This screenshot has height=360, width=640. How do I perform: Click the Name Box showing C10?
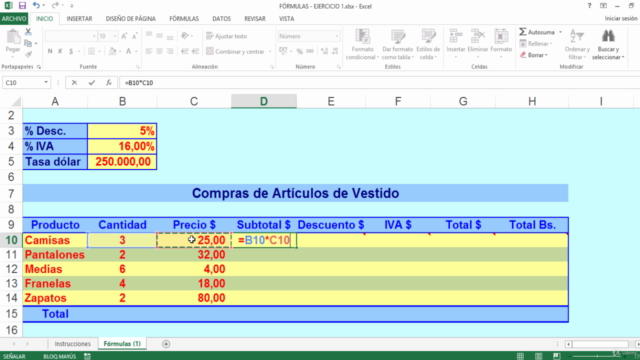click(x=23, y=82)
